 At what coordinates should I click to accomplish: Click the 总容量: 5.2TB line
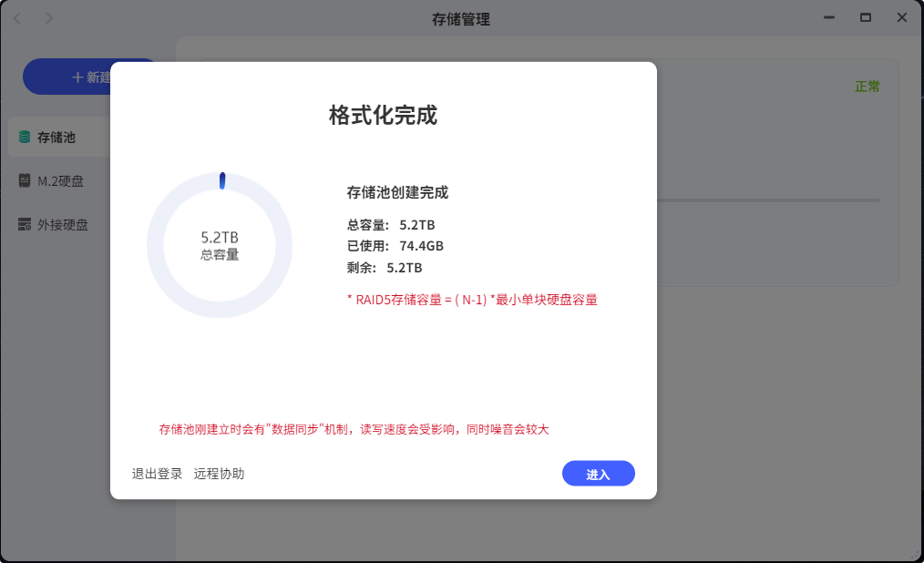tap(391, 225)
